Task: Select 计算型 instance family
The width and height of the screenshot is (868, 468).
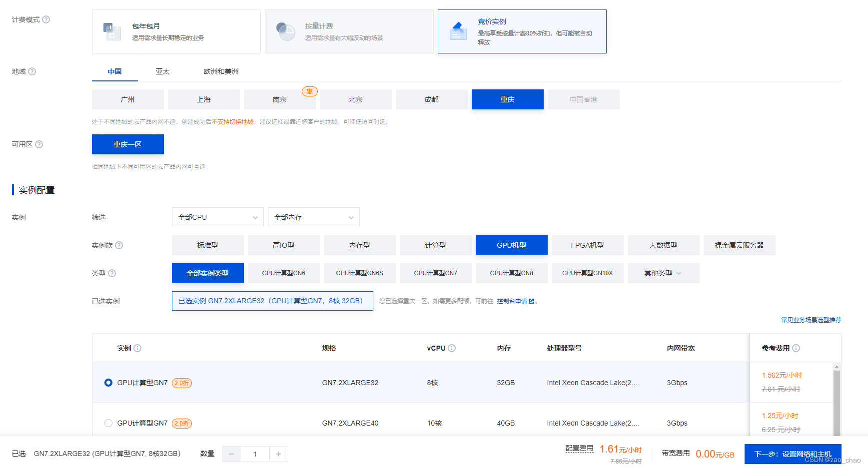Action: (x=436, y=245)
